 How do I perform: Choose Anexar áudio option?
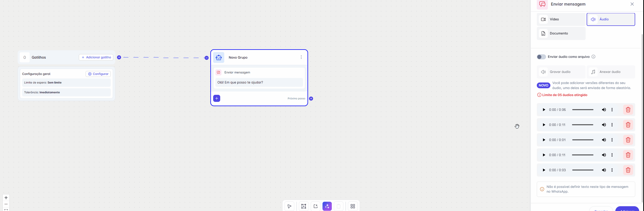tap(611, 72)
